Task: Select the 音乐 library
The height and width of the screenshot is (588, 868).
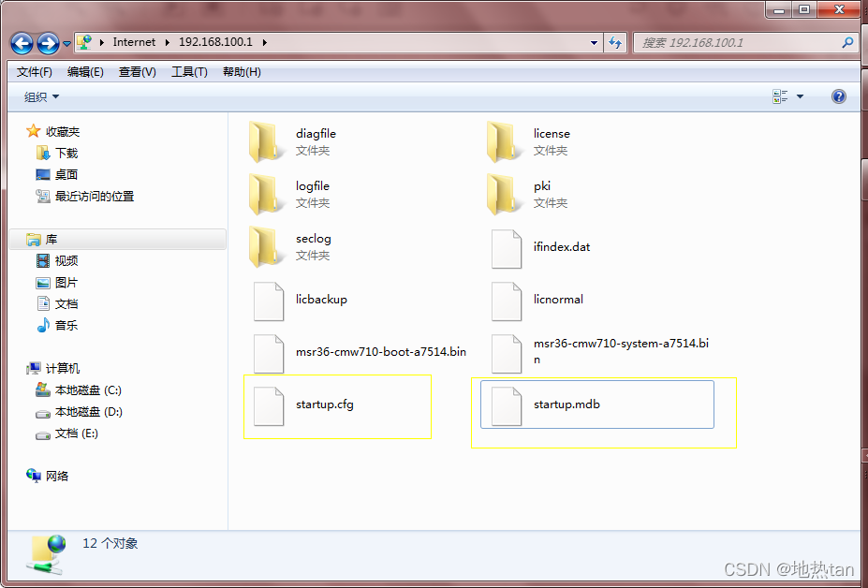Action: pyautogui.click(x=57, y=326)
